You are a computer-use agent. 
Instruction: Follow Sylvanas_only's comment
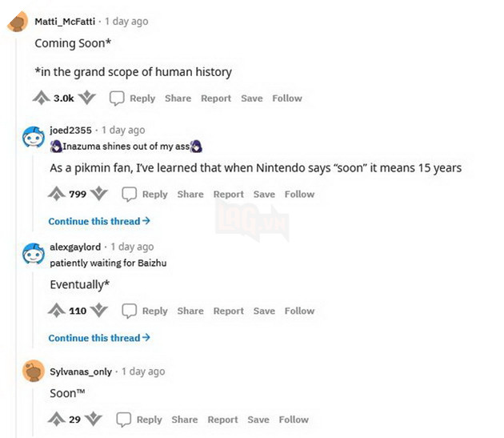click(x=294, y=419)
